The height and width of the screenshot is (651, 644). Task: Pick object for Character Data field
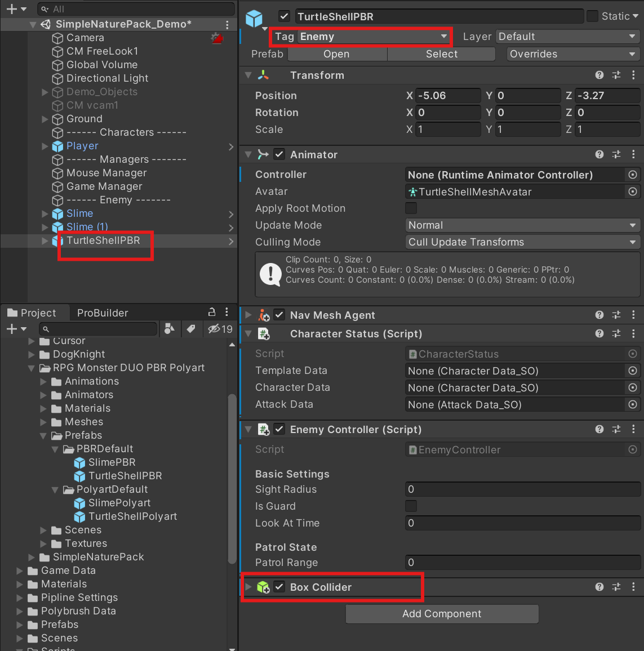click(632, 388)
